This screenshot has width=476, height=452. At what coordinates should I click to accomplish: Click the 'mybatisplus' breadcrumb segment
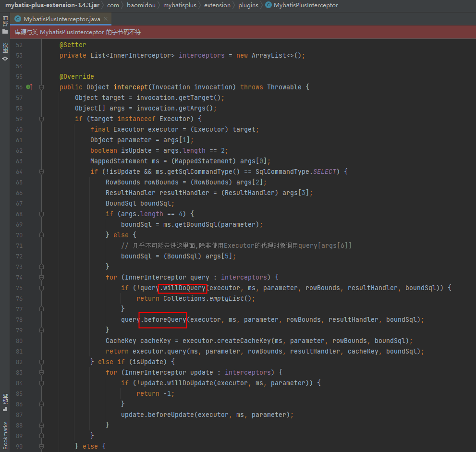pos(180,5)
